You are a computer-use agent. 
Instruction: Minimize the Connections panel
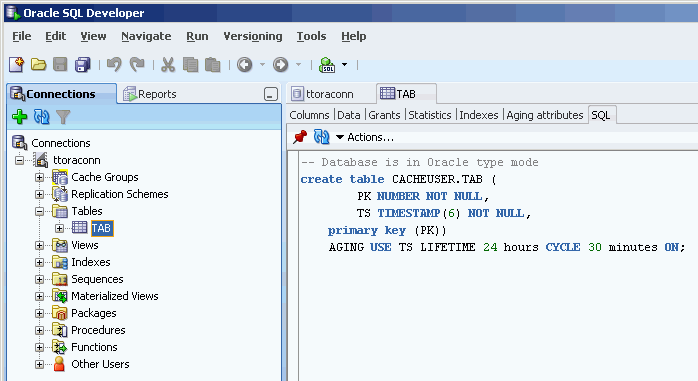(x=271, y=94)
